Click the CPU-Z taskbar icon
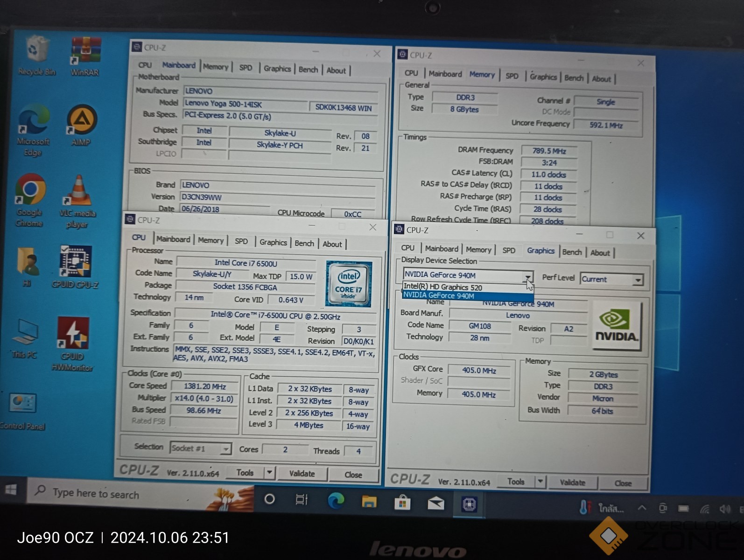Screen dimensions: 744x560 pyautogui.click(x=469, y=504)
